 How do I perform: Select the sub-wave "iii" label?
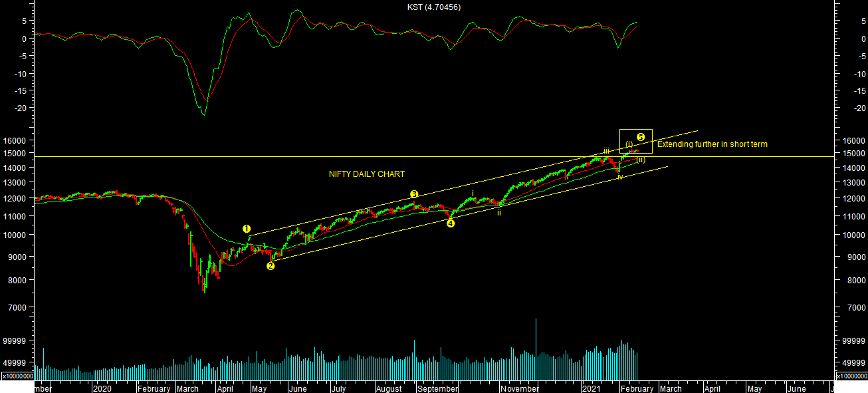coord(606,151)
